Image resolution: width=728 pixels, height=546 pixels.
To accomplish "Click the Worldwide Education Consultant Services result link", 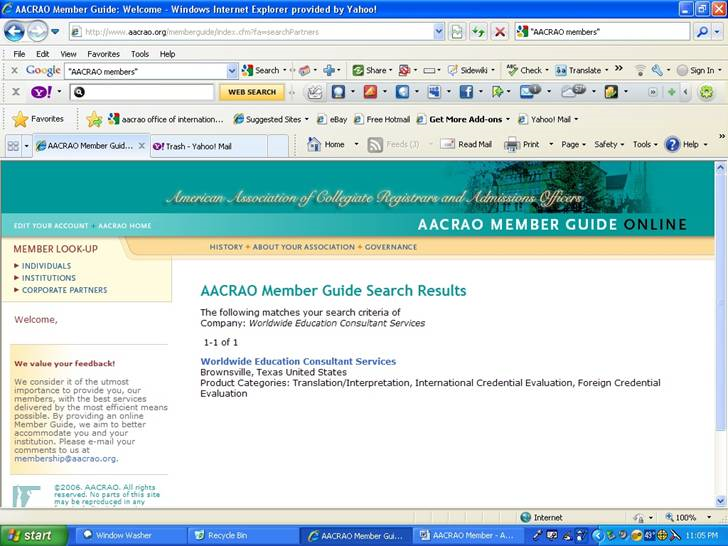I will pyautogui.click(x=298, y=361).
